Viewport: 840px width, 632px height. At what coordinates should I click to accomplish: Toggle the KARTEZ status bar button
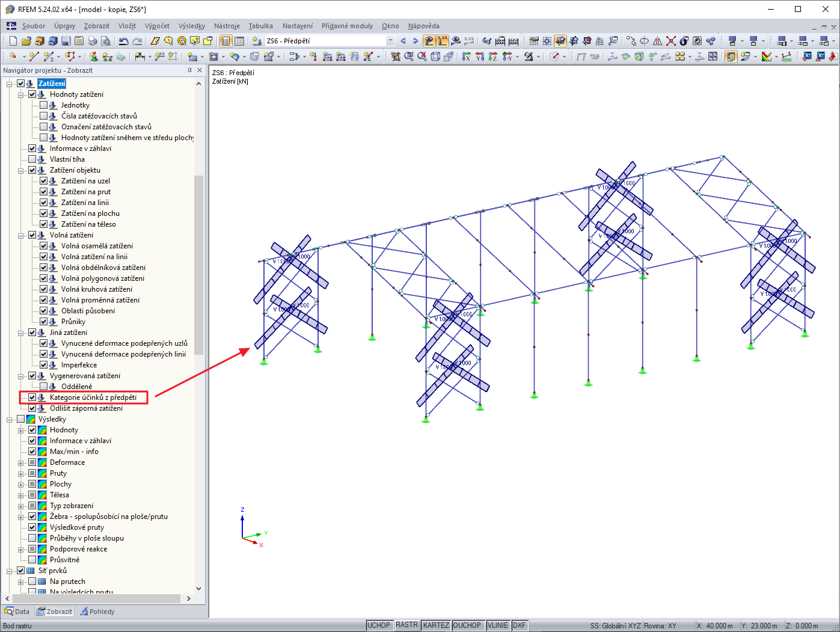(436, 625)
